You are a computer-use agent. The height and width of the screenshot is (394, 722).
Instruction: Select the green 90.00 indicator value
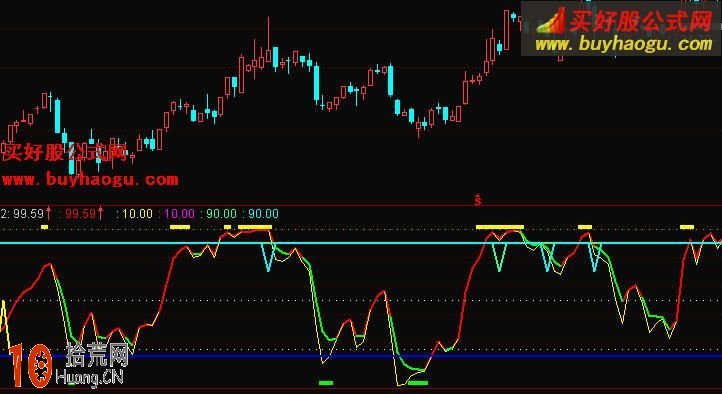tap(221, 214)
